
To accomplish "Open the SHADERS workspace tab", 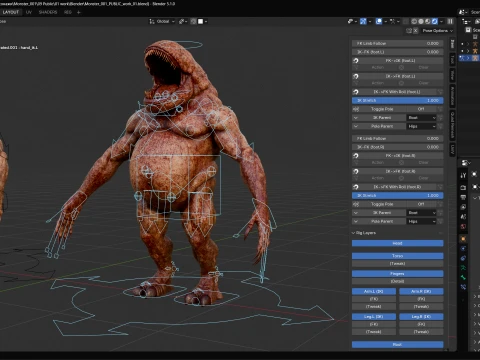I will [48, 12].
